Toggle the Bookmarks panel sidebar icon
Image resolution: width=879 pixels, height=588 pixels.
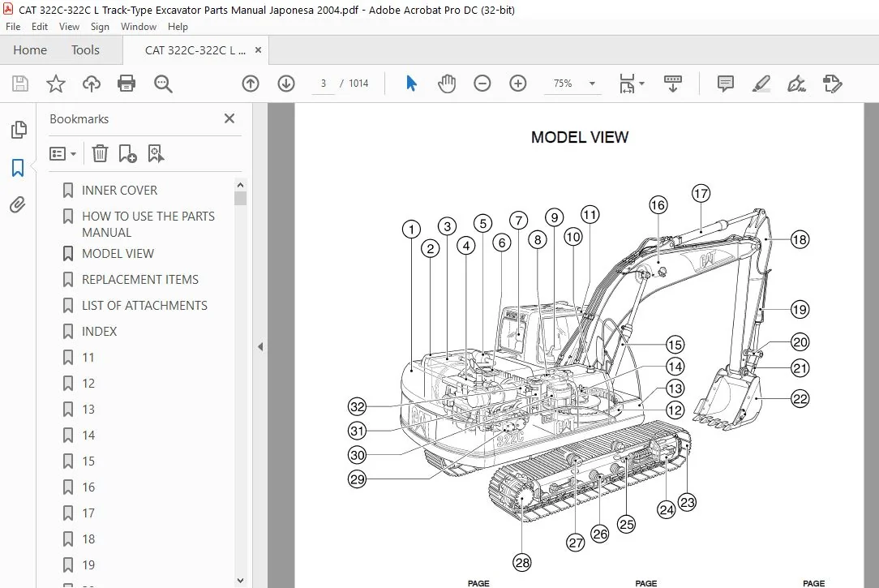(18, 168)
